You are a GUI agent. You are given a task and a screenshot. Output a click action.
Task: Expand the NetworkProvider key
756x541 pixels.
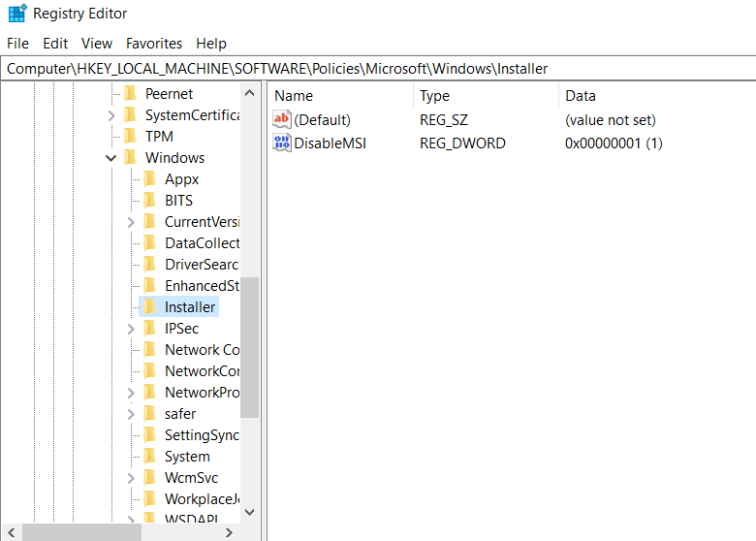[x=131, y=393]
